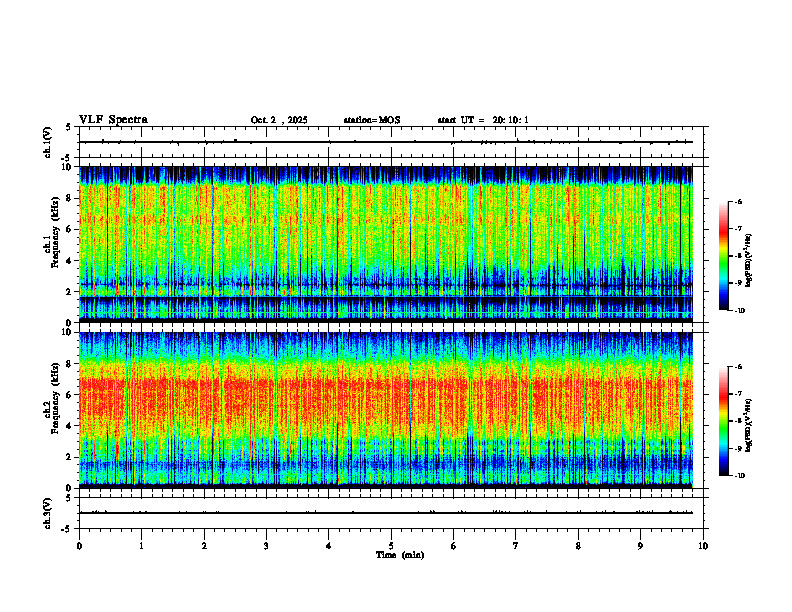The image size is (792, 612).
Task: Click the ch.1 frequency axis "8" kHz tick label
Action: tap(70, 198)
